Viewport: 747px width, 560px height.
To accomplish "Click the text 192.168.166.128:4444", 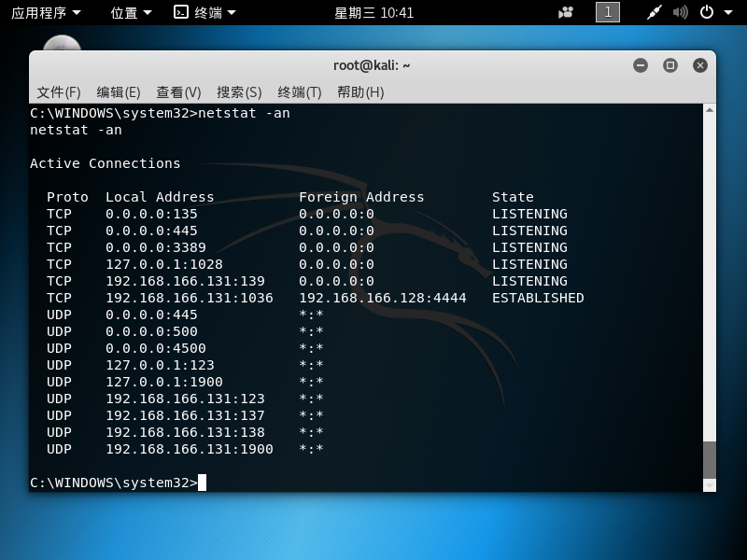I will (383, 298).
